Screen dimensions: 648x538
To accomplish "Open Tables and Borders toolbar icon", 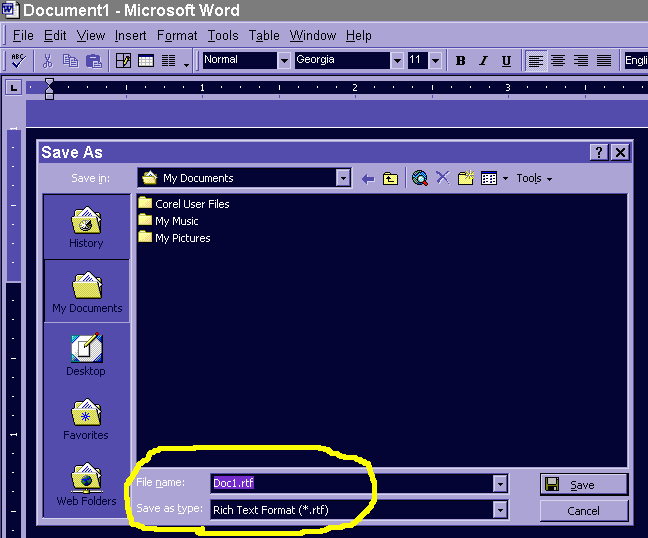I will [x=123, y=61].
